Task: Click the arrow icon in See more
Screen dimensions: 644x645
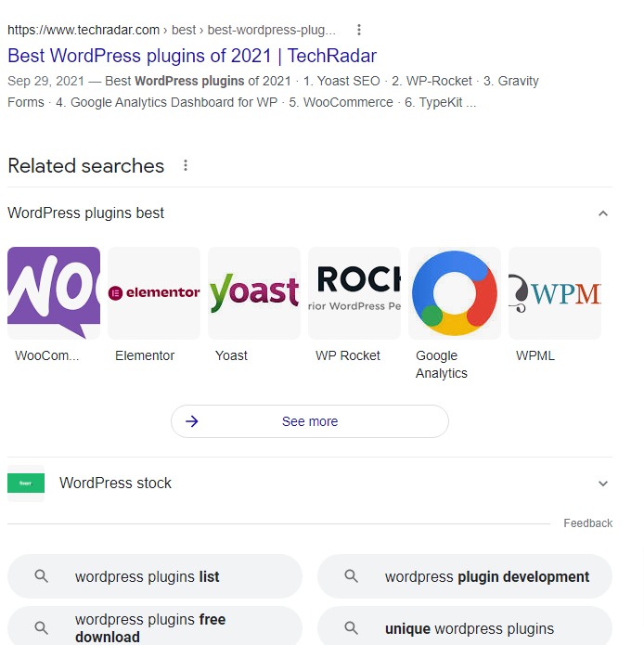Action: click(x=192, y=421)
